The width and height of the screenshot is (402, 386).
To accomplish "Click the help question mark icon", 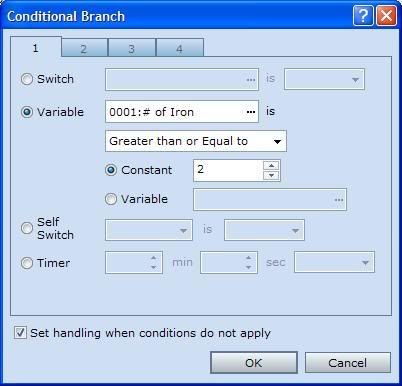I will coord(363,16).
